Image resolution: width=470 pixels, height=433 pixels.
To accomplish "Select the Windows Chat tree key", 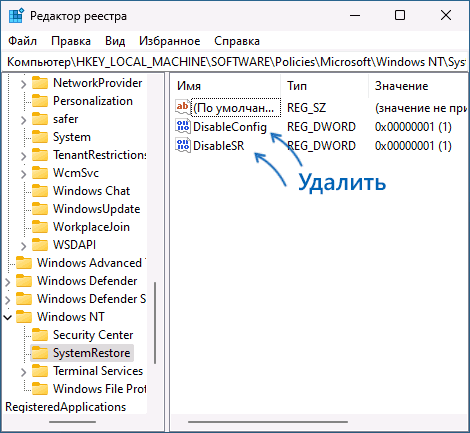I will [x=91, y=191].
